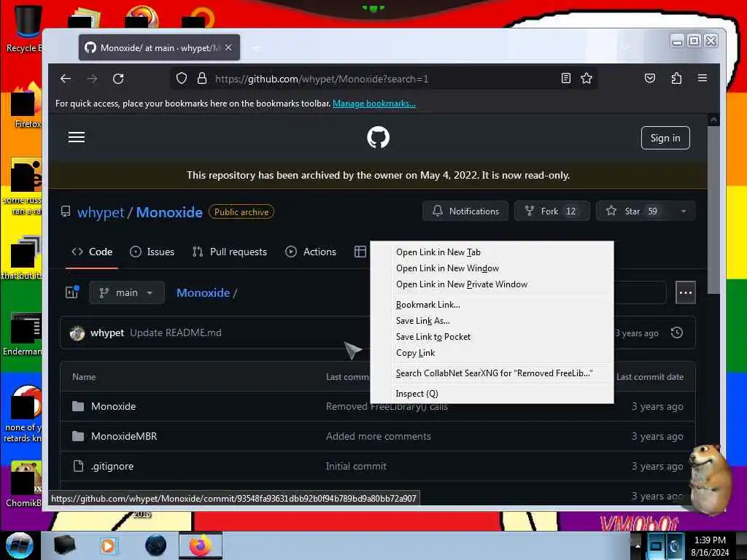Open the Pocket icon in toolbar
Screen dimensions: 747x560
pyautogui.click(x=650, y=78)
